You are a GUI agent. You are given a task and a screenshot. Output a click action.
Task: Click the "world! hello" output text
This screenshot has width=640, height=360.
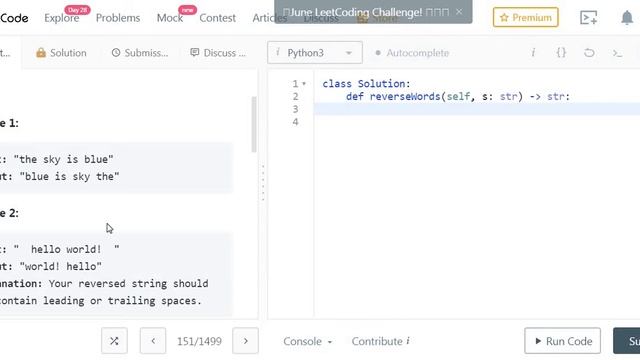[x=60, y=266]
